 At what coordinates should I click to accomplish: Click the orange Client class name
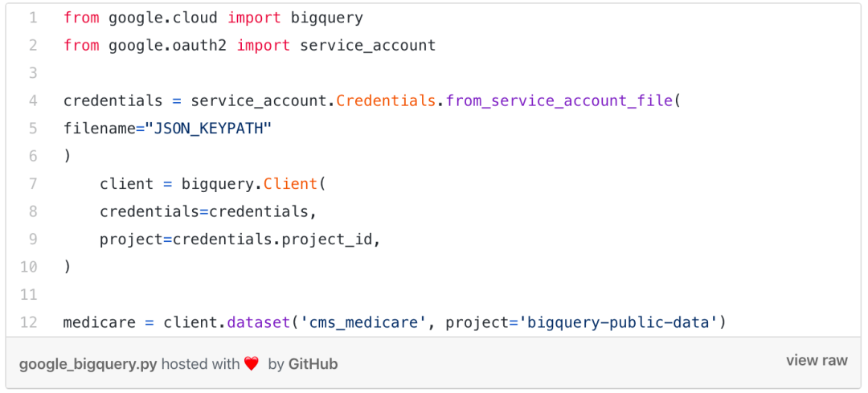(x=290, y=184)
